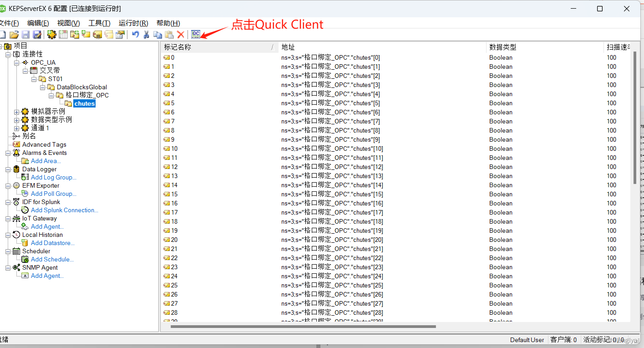Click the new tag toolbar icon
The width and height of the screenshot is (644, 348).
tap(86, 34)
